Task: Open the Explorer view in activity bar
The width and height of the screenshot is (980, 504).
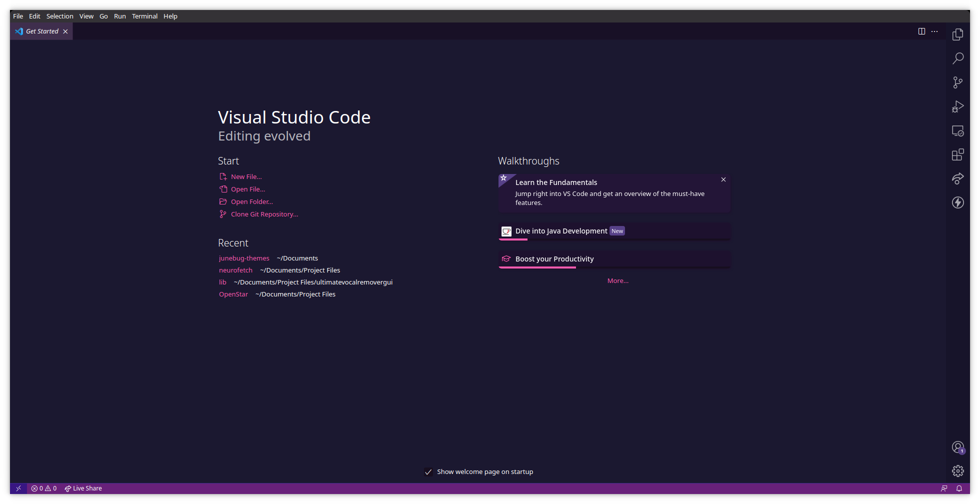Action: pyautogui.click(x=957, y=34)
